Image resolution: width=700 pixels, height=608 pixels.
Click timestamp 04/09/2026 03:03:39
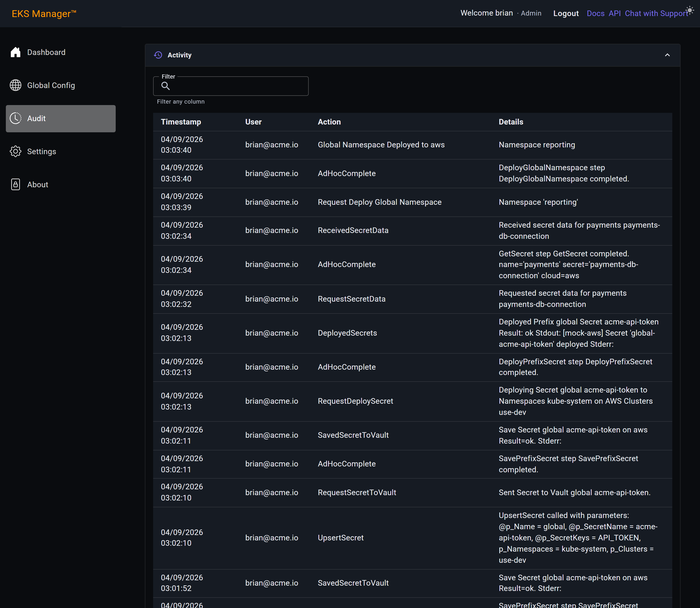point(182,202)
